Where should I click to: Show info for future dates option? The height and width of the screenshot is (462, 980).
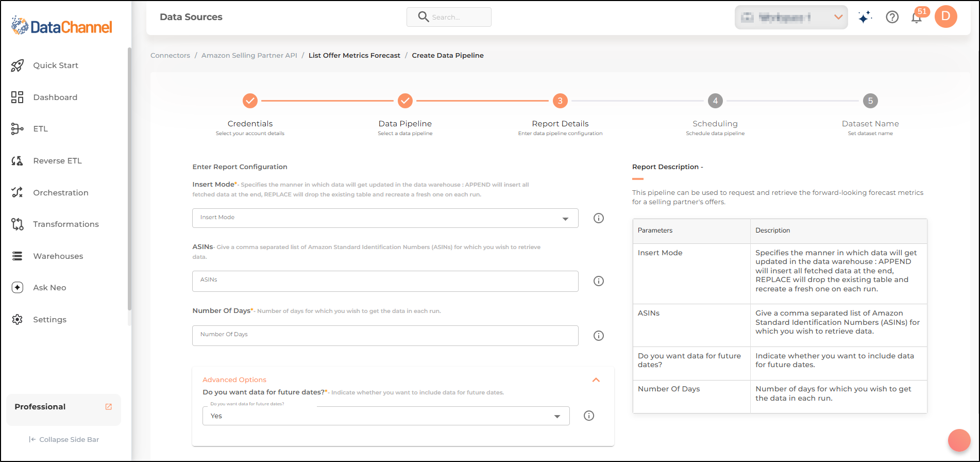point(589,416)
